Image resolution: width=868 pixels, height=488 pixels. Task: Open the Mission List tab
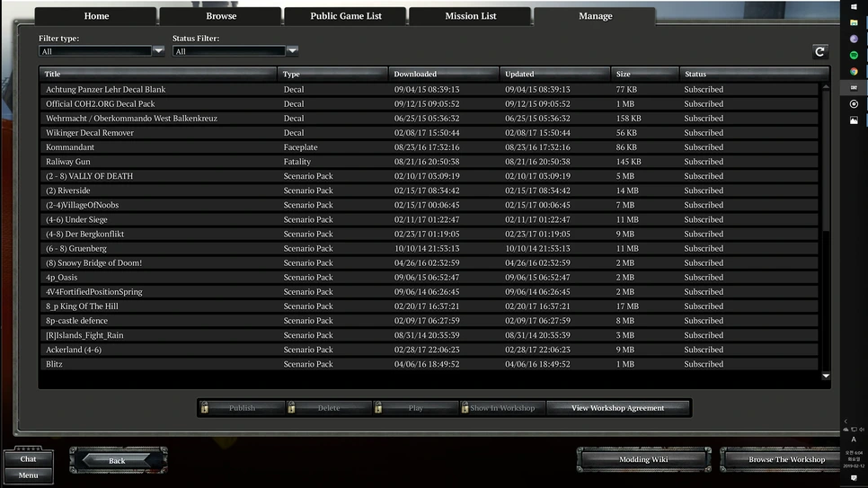coord(471,16)
